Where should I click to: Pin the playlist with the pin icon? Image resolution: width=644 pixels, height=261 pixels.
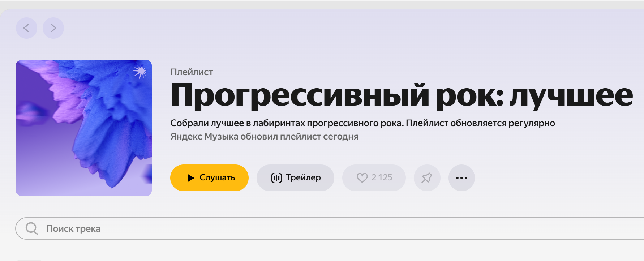click(427, 178)
